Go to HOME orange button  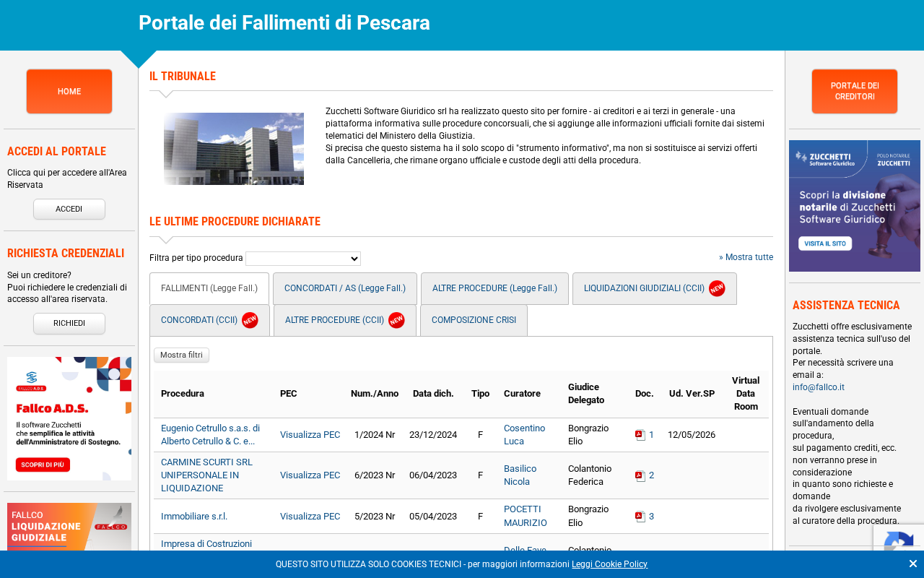point(69,92)
